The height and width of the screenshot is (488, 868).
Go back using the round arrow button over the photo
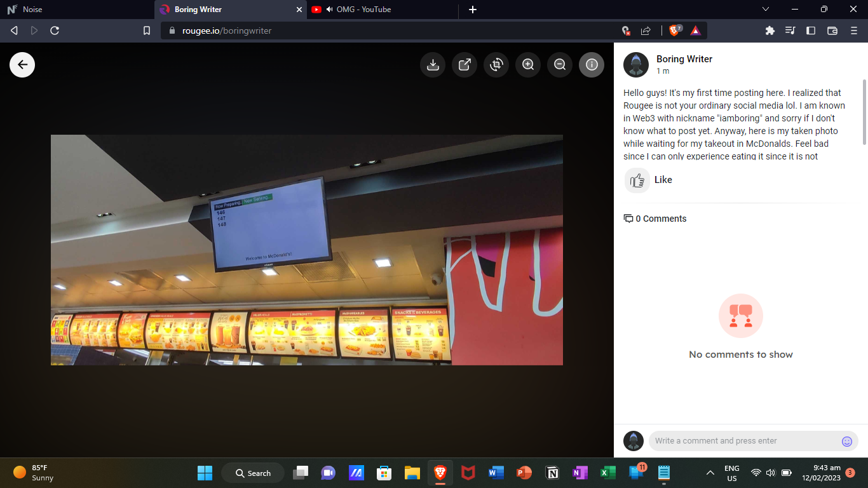pos(22,64)
